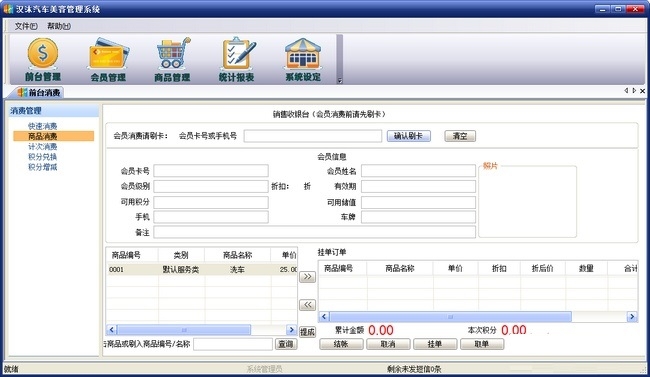The image size is (650, 377).
Task: Open the 文件 menu
Action: click(x=26, y=26)
